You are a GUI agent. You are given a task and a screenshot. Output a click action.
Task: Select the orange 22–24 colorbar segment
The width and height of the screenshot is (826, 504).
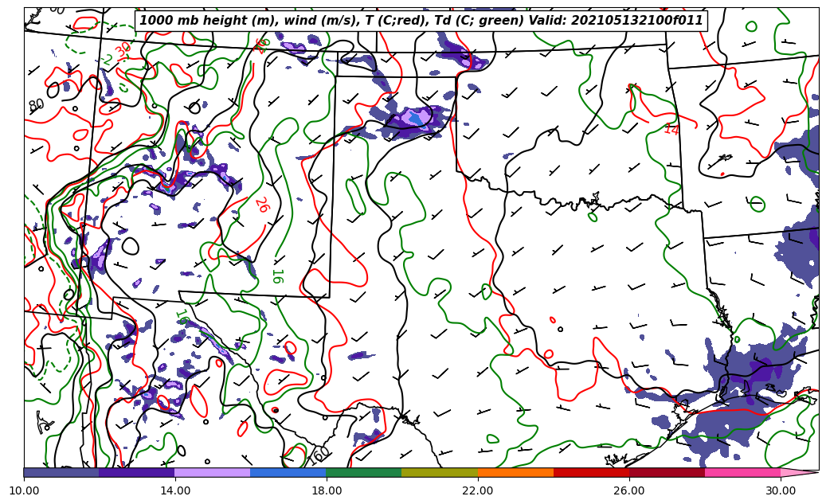click(515, 472)
